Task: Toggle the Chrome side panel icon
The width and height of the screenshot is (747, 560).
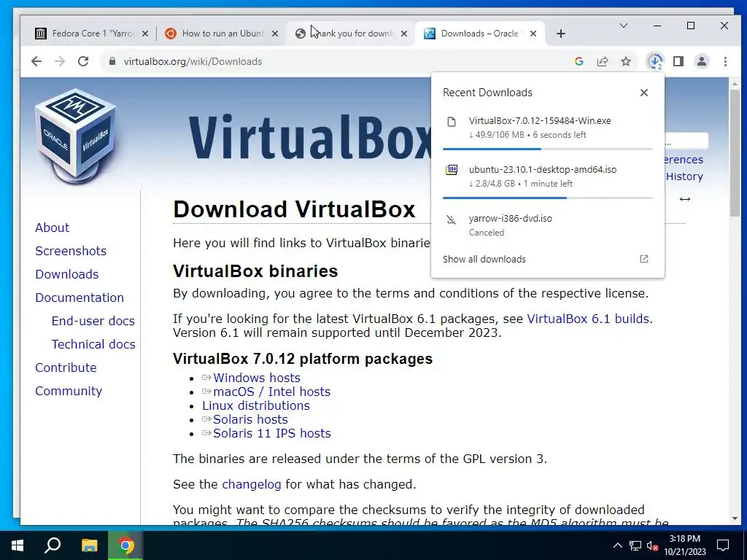Action: click(678, 61)
